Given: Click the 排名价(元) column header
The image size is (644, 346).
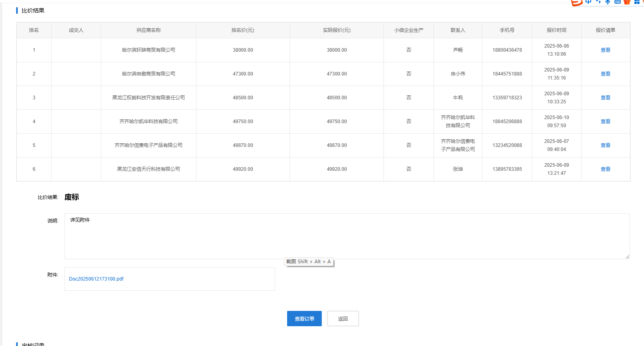Looking at the screenshot, I should click(243, 30).
